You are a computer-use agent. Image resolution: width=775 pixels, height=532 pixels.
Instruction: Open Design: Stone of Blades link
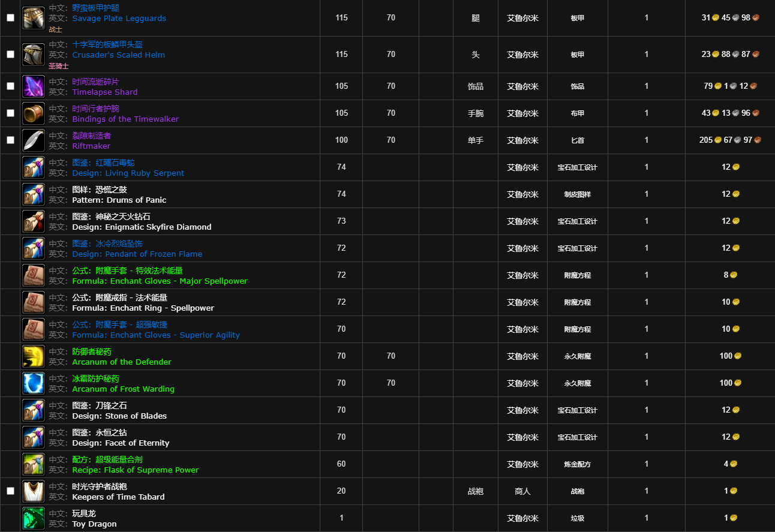coord(119,416)
